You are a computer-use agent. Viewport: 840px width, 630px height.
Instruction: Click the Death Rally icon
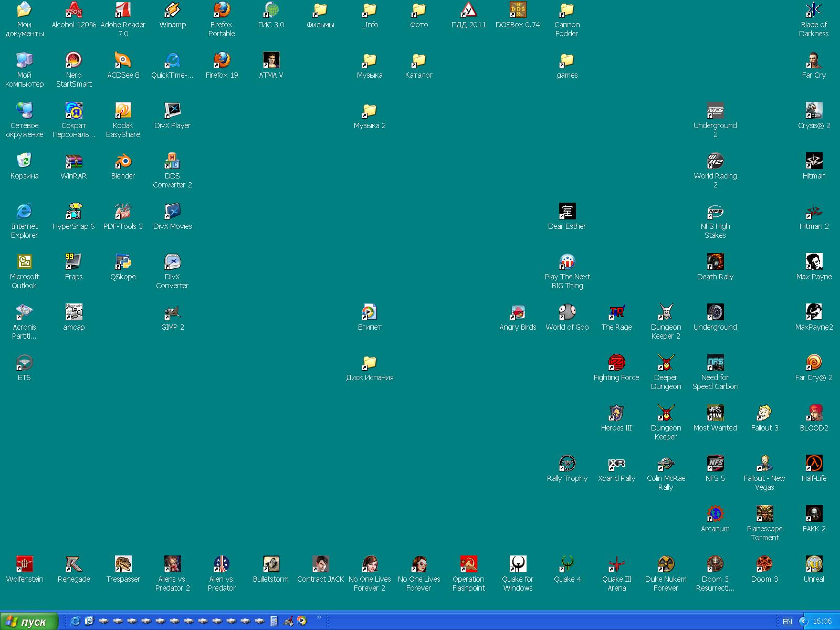715,261
